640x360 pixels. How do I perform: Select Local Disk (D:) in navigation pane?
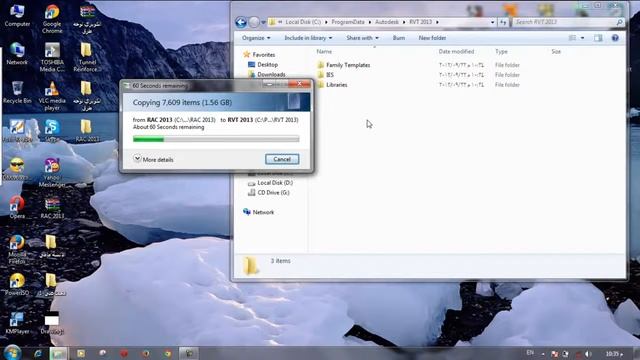point(271,183)
